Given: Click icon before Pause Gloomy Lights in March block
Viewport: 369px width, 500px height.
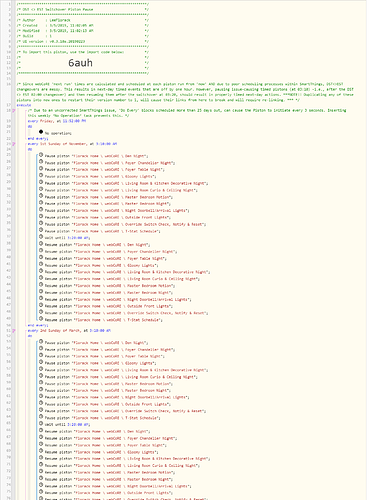Looking at the screenshot, I should 41,362.
